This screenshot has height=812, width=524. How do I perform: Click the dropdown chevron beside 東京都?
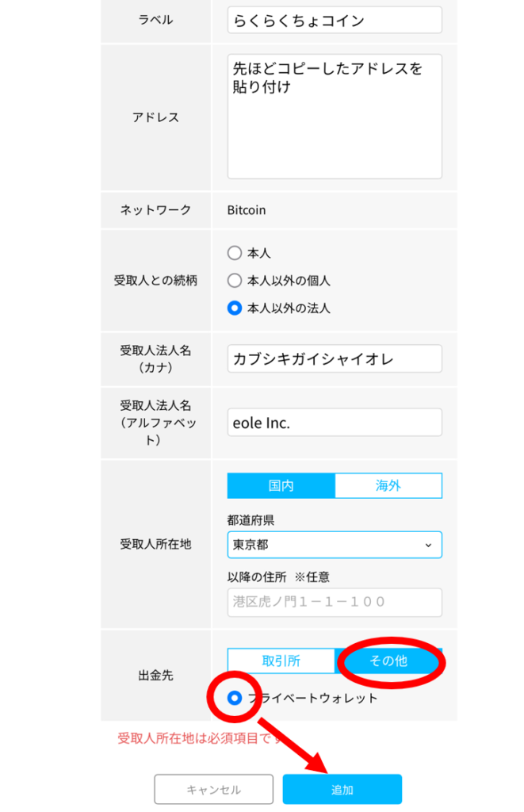(x=428, y=545)
